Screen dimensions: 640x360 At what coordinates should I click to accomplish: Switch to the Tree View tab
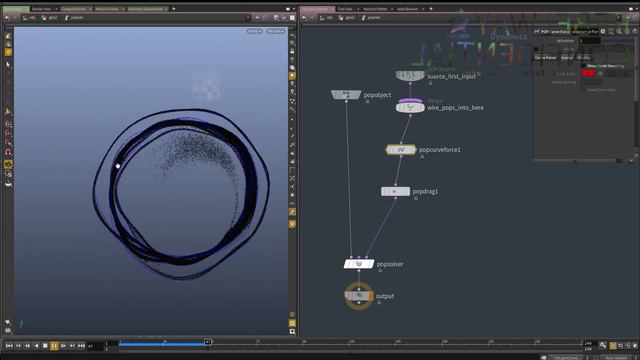pos(345,9)
